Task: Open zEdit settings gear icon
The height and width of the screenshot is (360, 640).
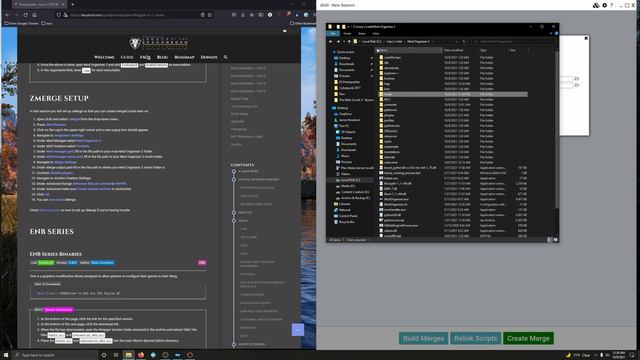Action: (604, 5)
